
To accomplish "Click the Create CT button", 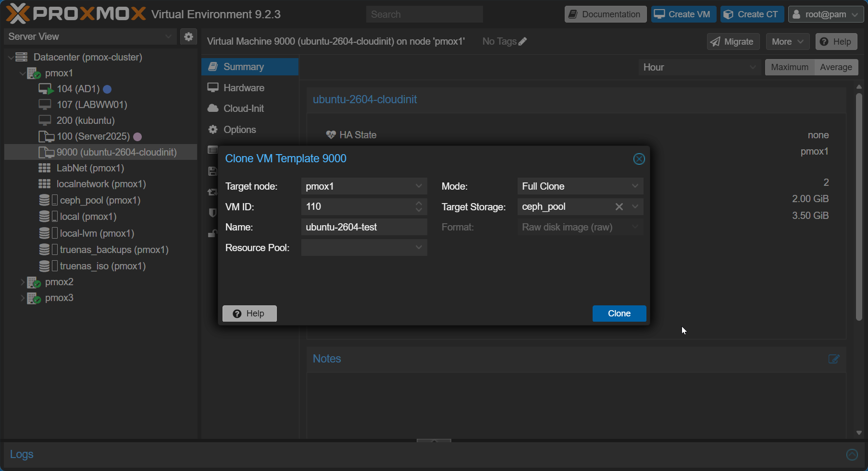I will click(x=752, y=14).
